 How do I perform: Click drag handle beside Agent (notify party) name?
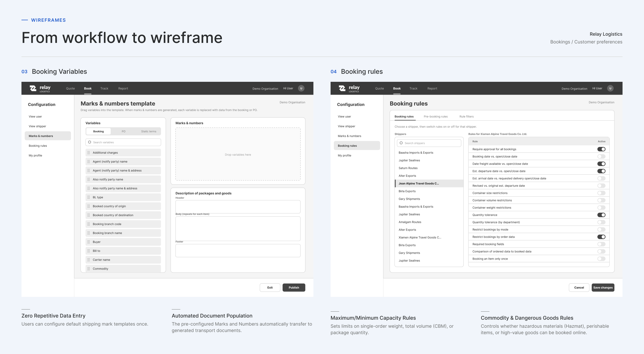[89, 161]
